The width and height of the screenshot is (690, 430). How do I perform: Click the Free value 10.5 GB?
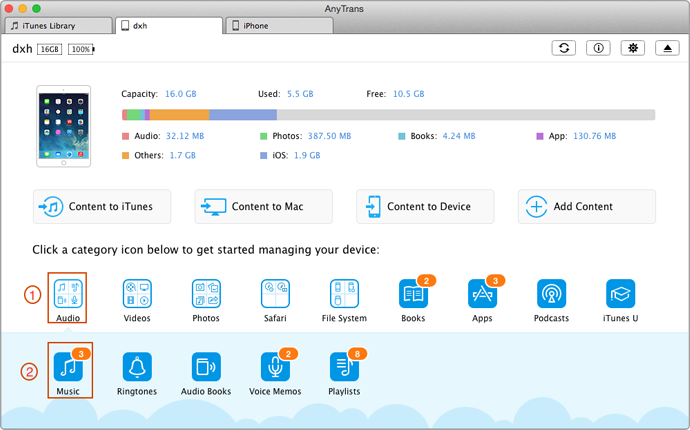pos(408,94)
